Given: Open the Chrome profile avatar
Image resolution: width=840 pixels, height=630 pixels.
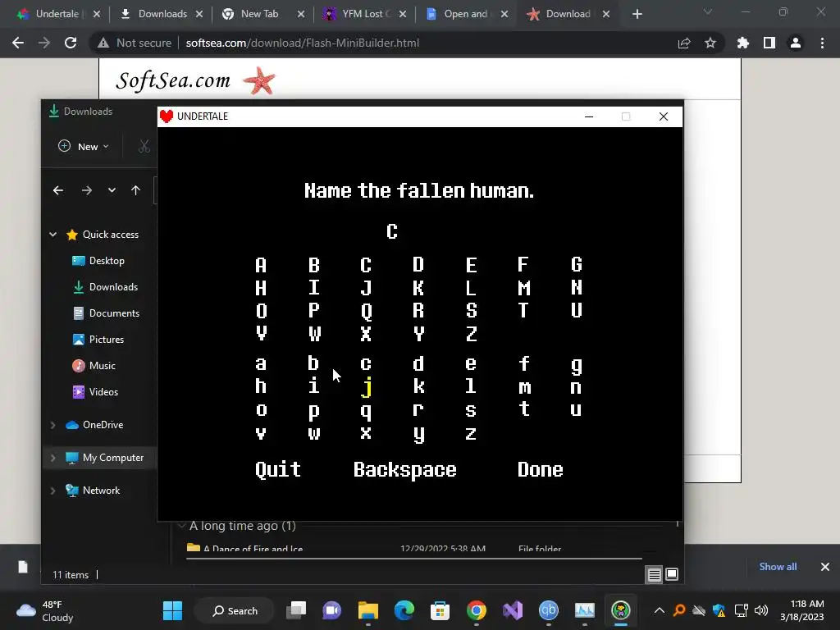Looking at the screenshot, I should point(796,43).
